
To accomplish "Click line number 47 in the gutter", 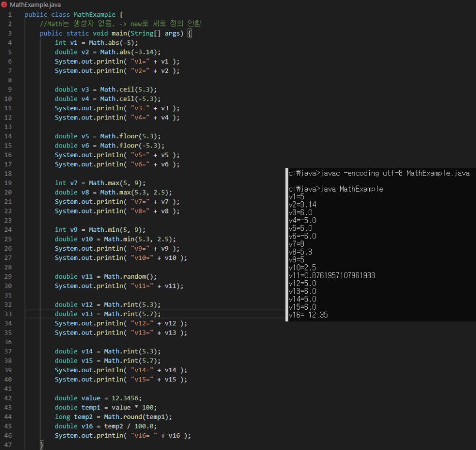I will (9, 444).
